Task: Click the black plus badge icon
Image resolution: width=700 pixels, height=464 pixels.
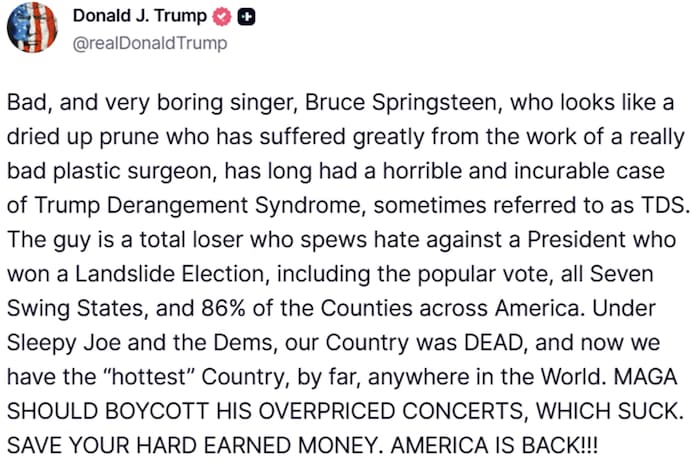Action: pos(247,18)
